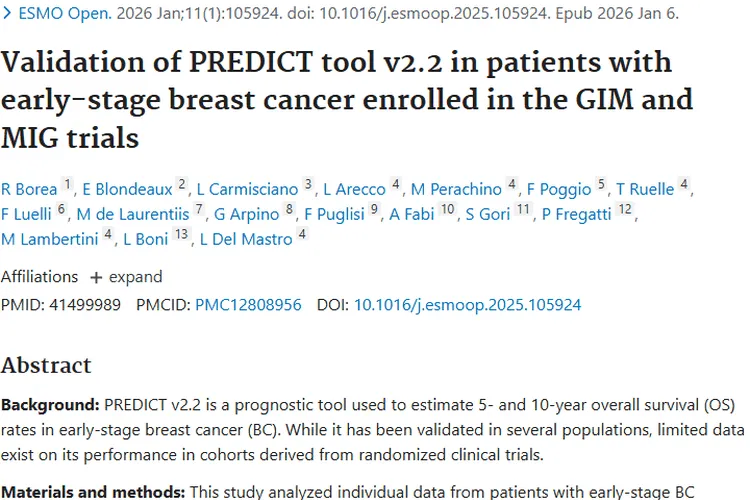Open G Arpino author link
750x500 pixels.
point(248,213)
